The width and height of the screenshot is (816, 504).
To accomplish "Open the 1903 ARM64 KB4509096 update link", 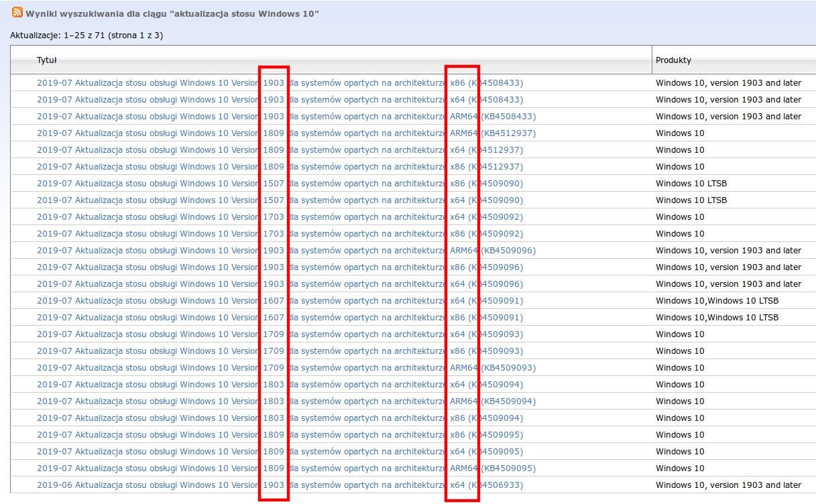I will (286, 251).
